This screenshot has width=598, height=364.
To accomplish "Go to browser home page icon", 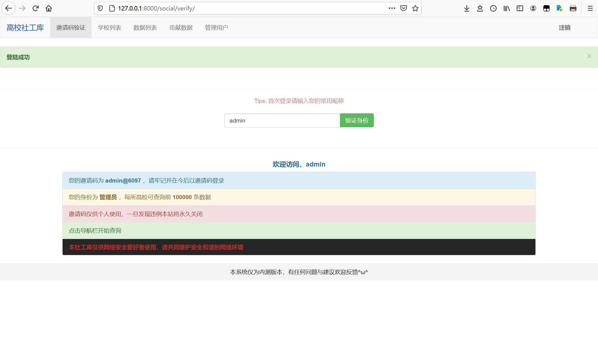I will pos(49,8).
